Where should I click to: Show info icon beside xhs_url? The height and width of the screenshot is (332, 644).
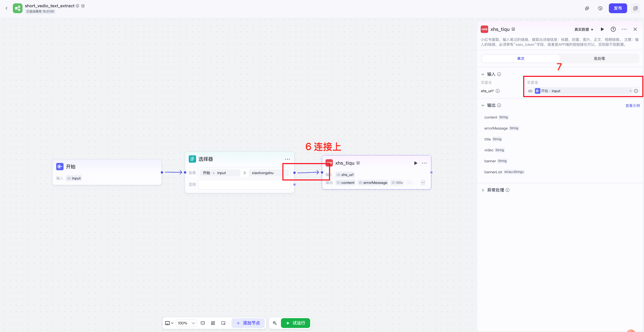498,91
